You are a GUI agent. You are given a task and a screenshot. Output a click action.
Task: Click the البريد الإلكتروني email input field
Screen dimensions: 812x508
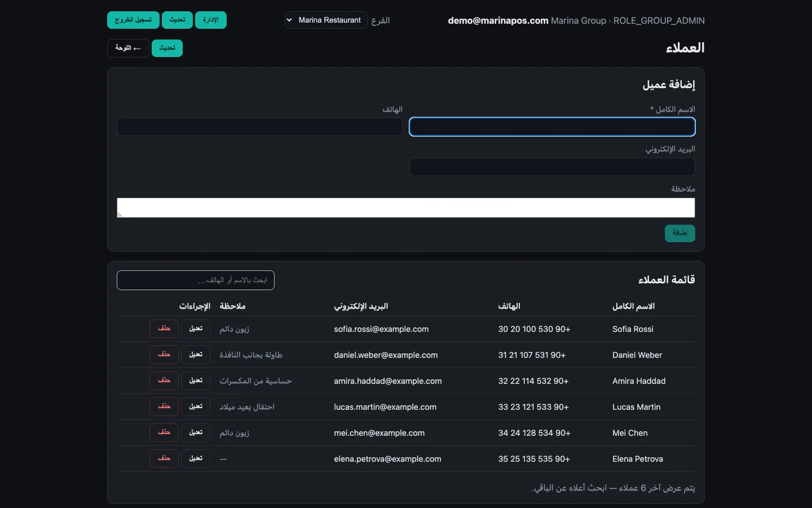[552, 167]
